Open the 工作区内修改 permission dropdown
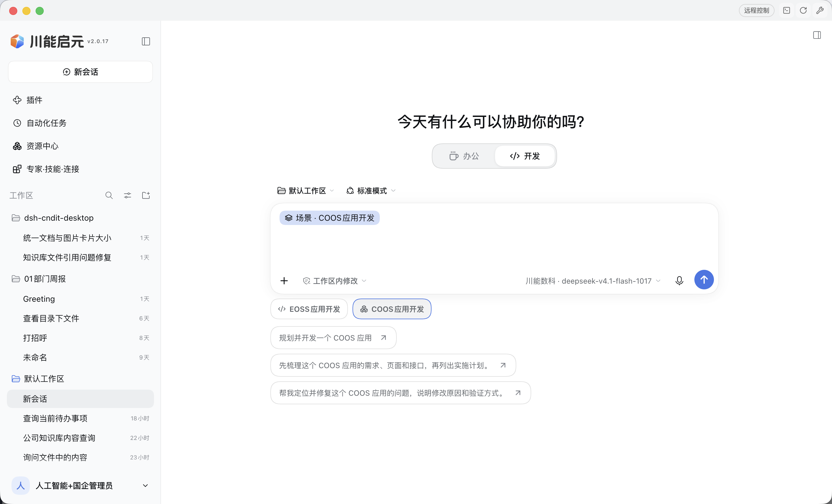The width and height of the screenshot is (832, 504). tap(335, 281)
